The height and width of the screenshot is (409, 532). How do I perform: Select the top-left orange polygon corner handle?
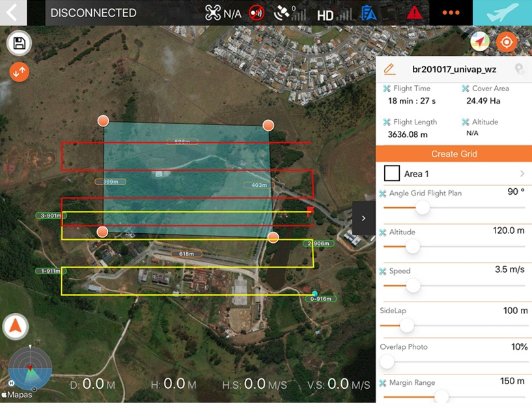pyautogui.click(x=103, y=120)
